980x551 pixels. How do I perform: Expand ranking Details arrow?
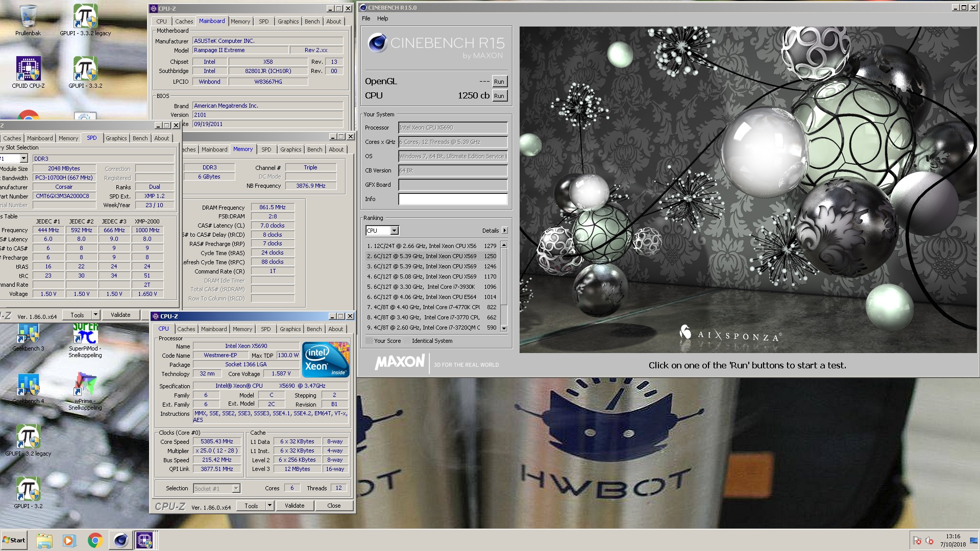pyautogui.click(x=504, y=231)
